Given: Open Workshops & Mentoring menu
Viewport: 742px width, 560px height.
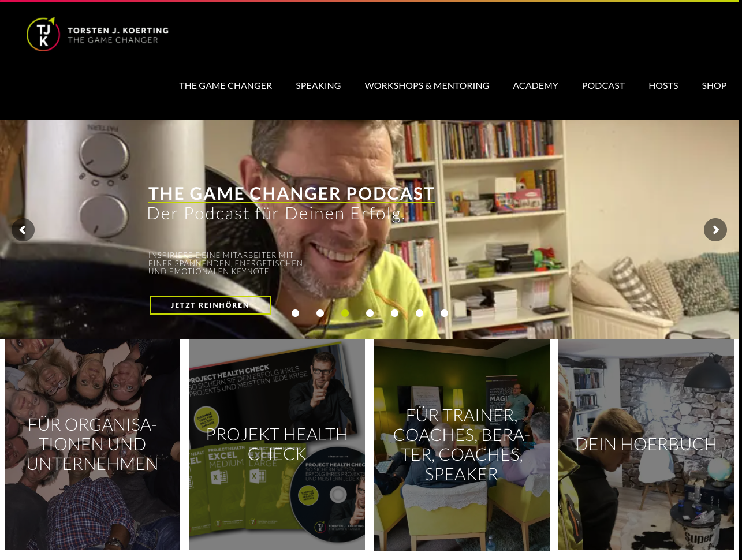Looking at the screenshot, I should click(427, 85).
